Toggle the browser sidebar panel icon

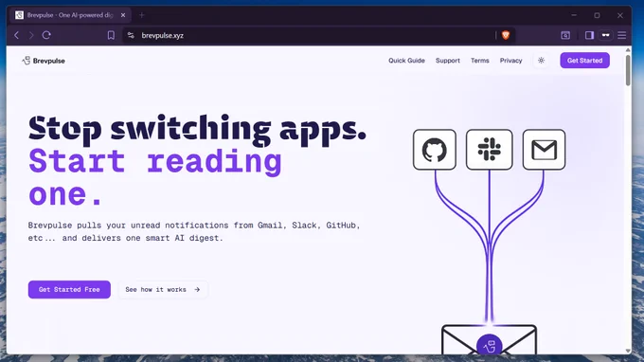tap(589, 35)
